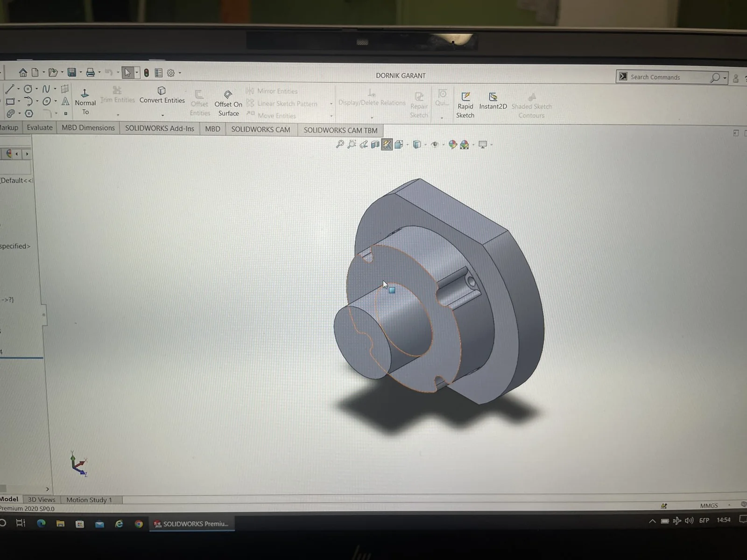
Task: Click Apply Scene icon
Action: (x=464, y=145)
